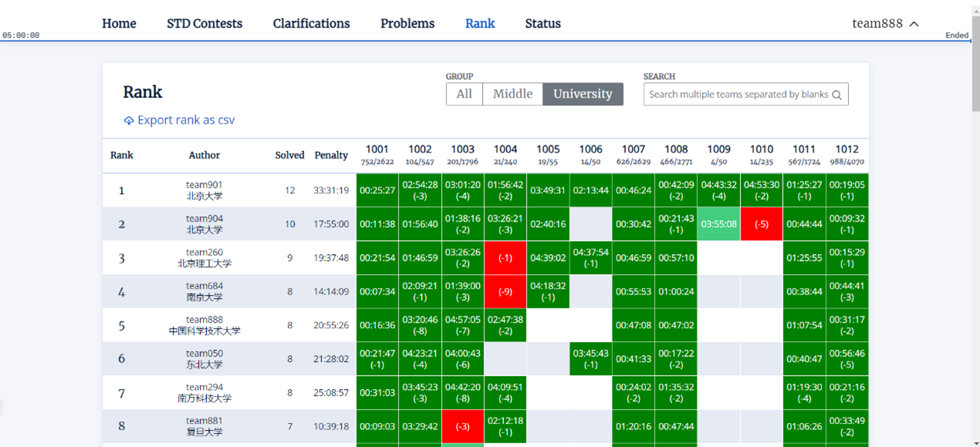The width and height of the screenshot is (980, 447).
Task: Open problem 1008 from header
Action: [x=676, y=154]
